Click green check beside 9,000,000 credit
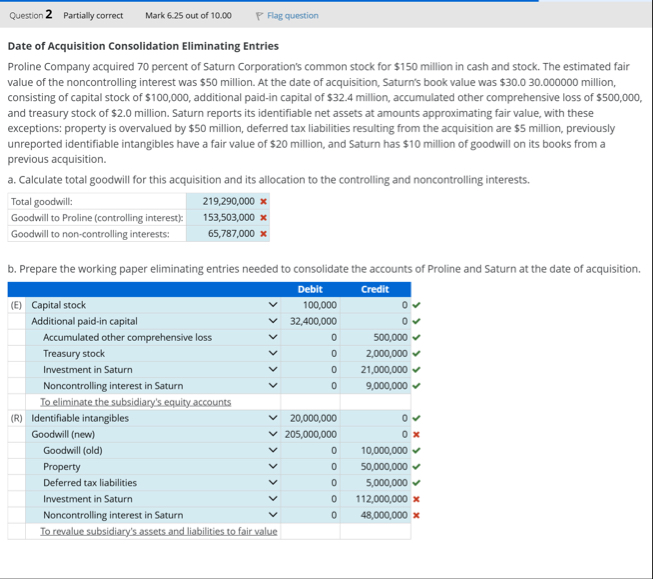The height and width of the screenshot is (579, 653). tap(416, 386)
